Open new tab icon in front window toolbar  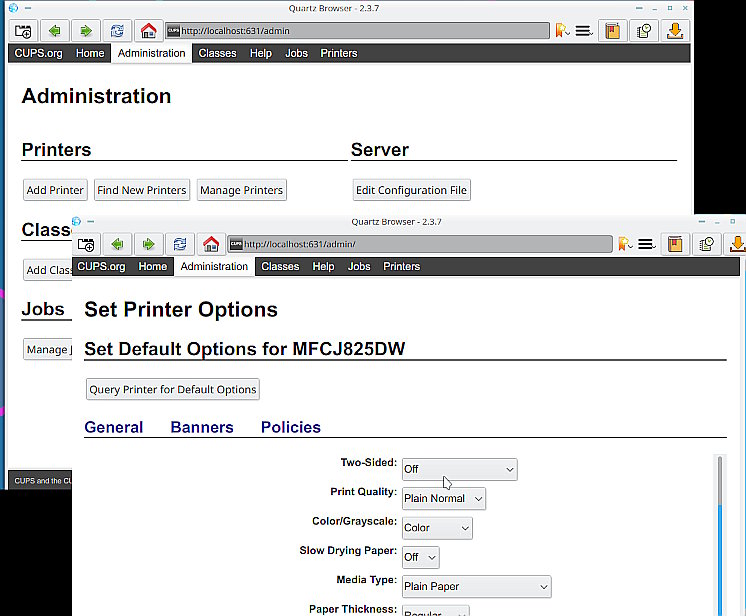tap(86, 244)
